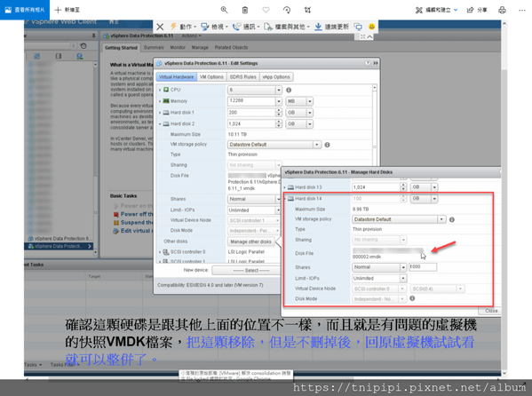Click the zoom magnifier icon in Photos toolbar
532x396 pixels.
coord(224,10)
